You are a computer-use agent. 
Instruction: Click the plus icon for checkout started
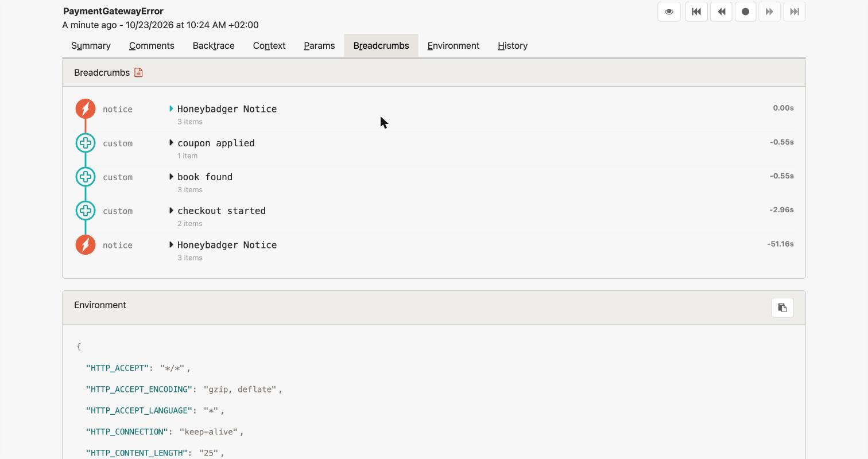(86, 211)
